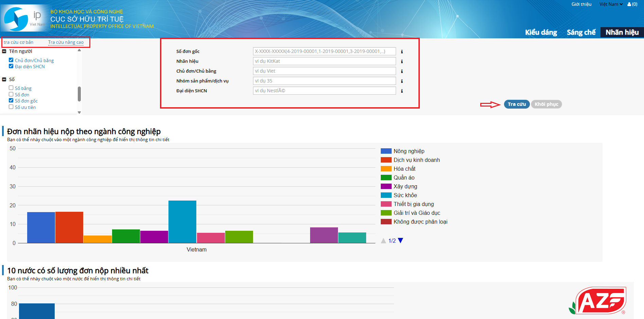The image size is (644, 319).
Task: Toggle the Số ưu tiên checkbox
Action: (x=11, y=107)
